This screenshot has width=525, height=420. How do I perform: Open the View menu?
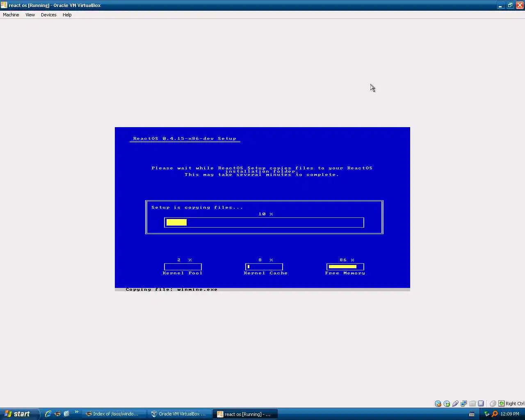tap(30, 15)
